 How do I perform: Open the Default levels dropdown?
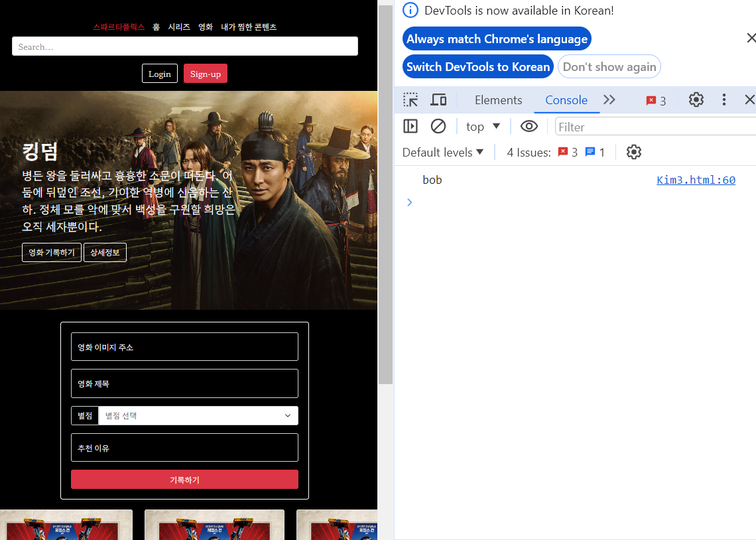(442, 153)
